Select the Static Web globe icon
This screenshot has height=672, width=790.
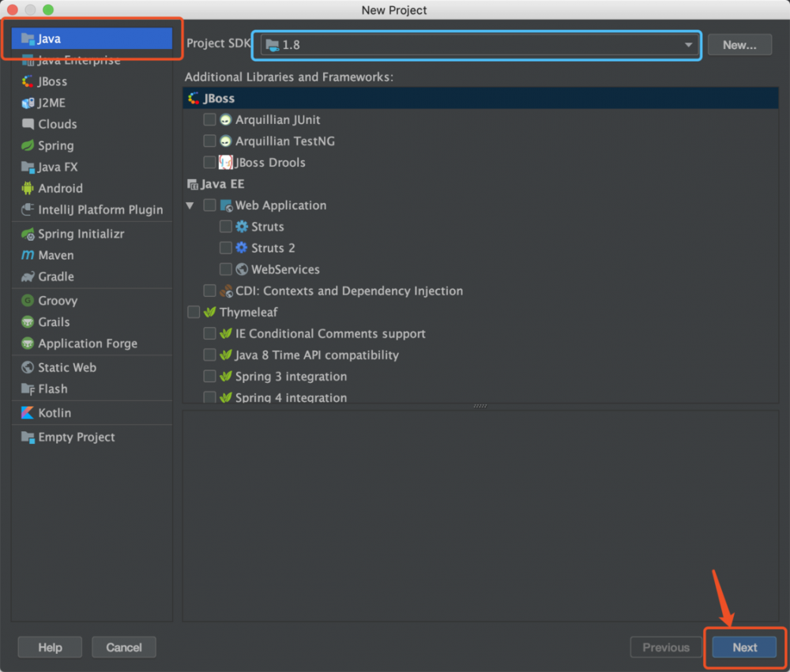(x=28, y=367)
